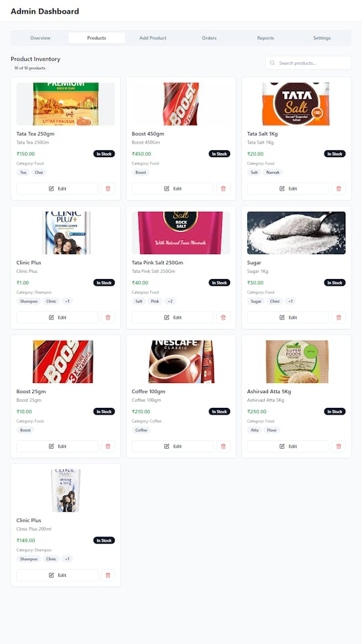Go to the Orders tab
This screenshot has height=644, width=362.
point(209,38)
